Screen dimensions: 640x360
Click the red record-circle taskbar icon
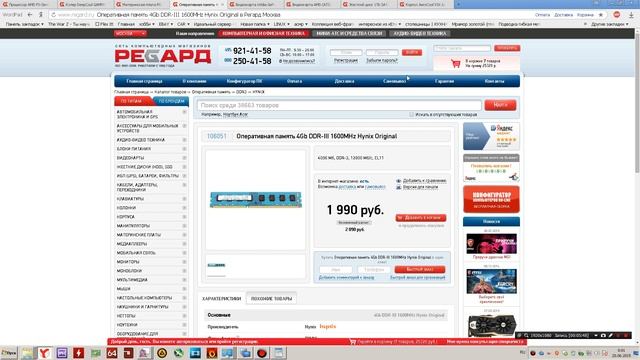[262, 353]
